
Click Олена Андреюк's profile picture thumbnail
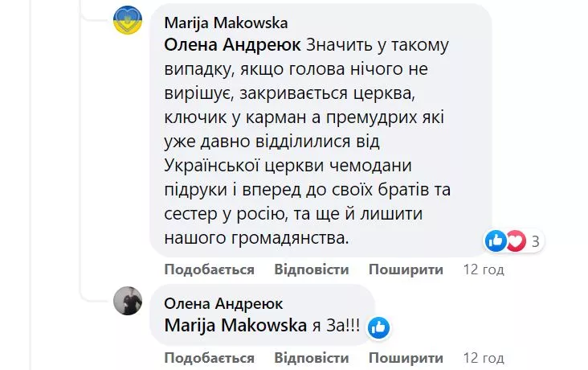coord(127,301)
